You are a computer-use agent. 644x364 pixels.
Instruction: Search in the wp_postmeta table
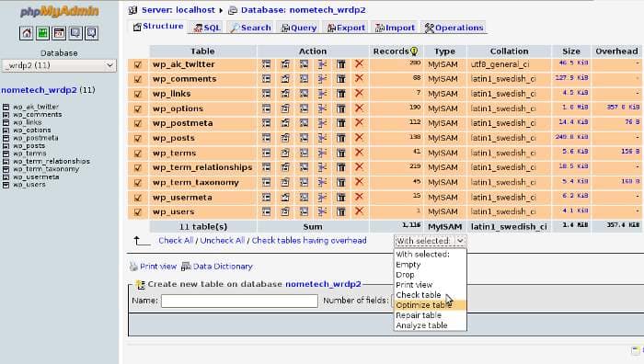[x=304, y=123]
